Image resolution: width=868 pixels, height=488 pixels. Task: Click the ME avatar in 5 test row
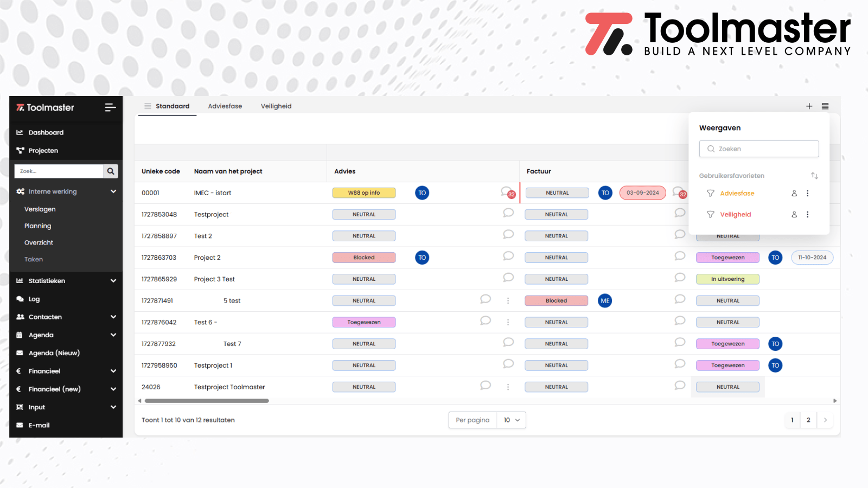click(x=605, y=301)
